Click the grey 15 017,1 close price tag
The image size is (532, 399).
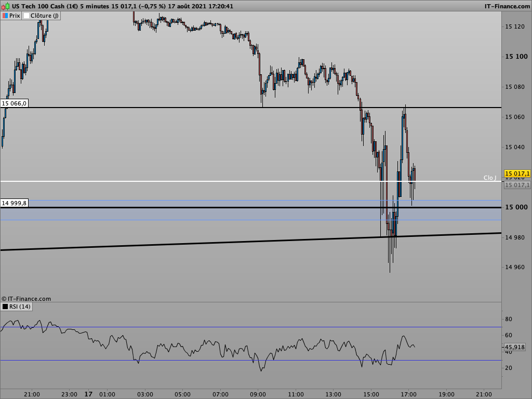click(517, 185)
